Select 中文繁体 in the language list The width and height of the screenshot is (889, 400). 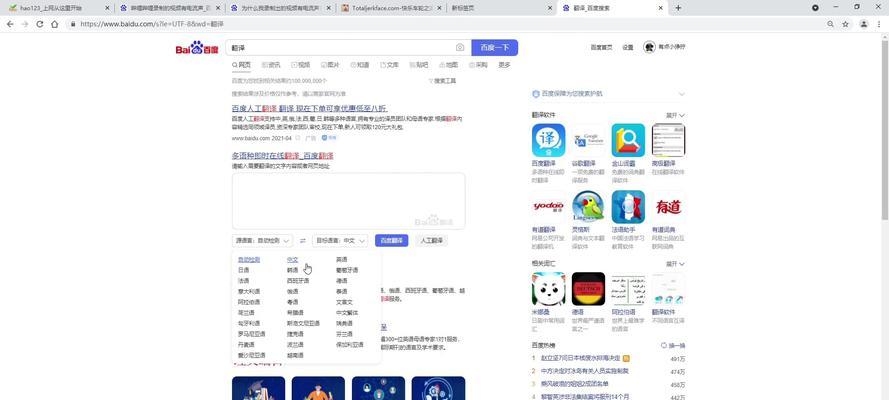click(x=347, y=313)
